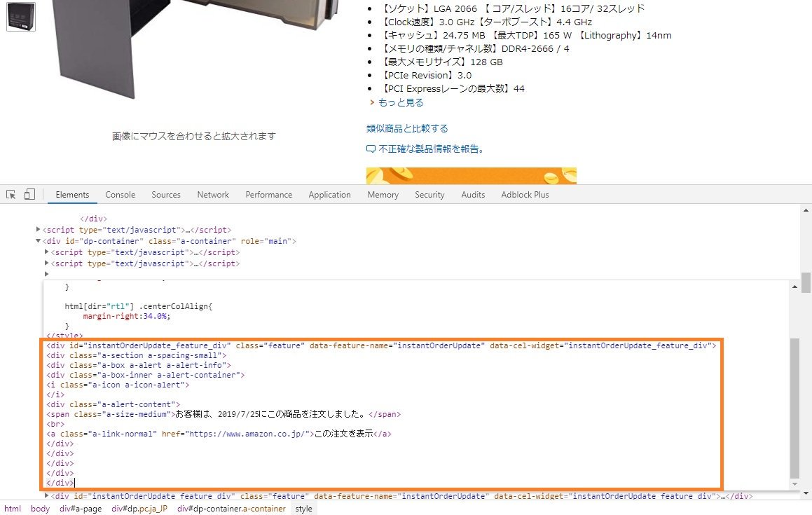The height and width of the screenshot is (515, 812).
Task: Click the HTML editor scrollbar thumb
Action: coord(795,408)
